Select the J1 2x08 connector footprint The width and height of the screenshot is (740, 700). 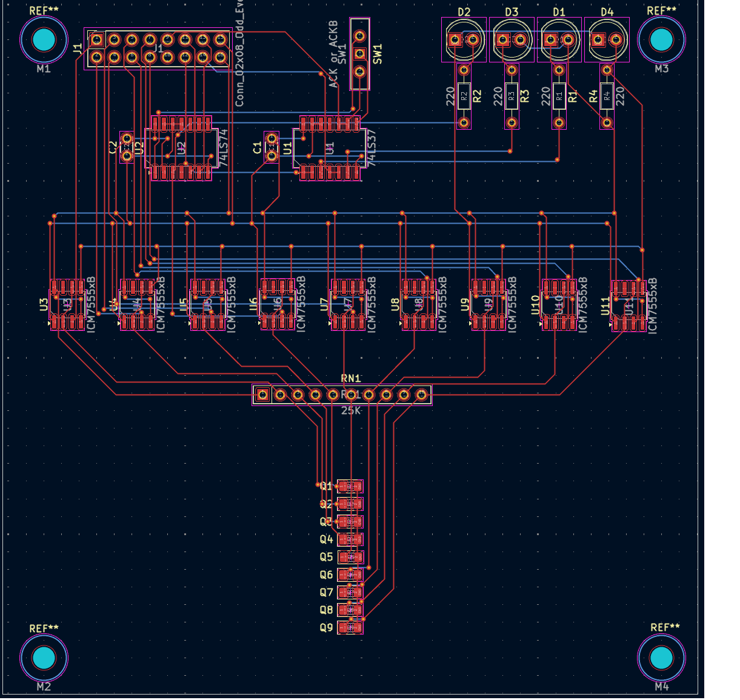pos(158,48)
